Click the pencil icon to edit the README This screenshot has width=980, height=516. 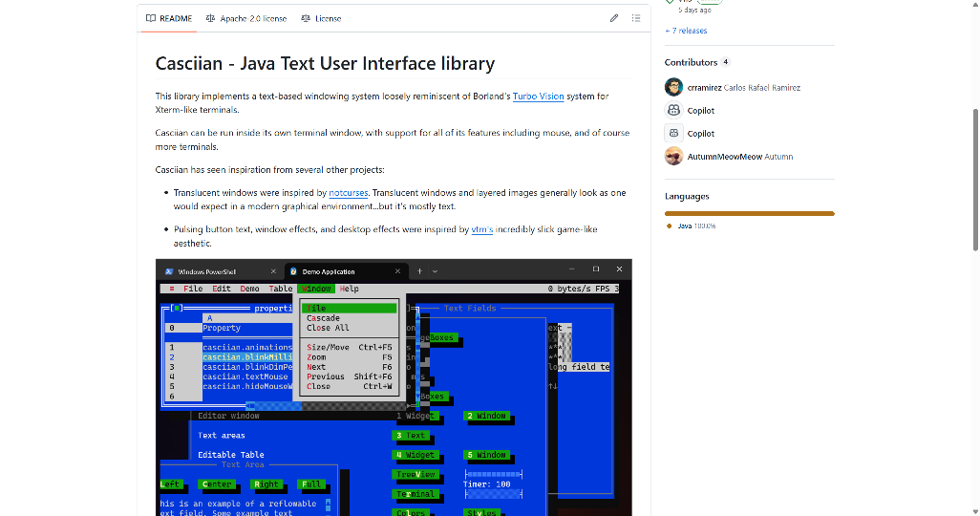pos(614,18)
